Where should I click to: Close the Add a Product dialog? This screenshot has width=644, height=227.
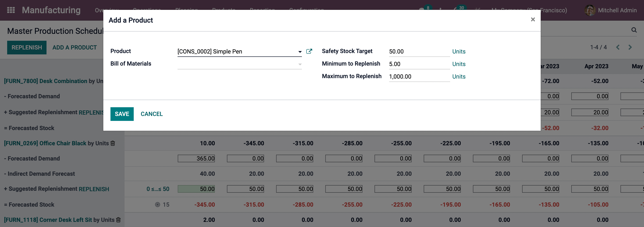(533, 19)
